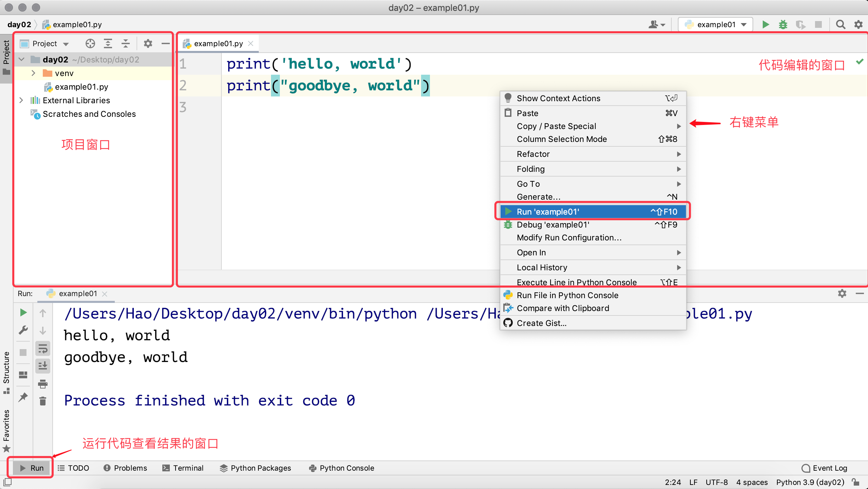Toggle soft-wrap in Run console

pyautogui.click(x=43, y=348)
